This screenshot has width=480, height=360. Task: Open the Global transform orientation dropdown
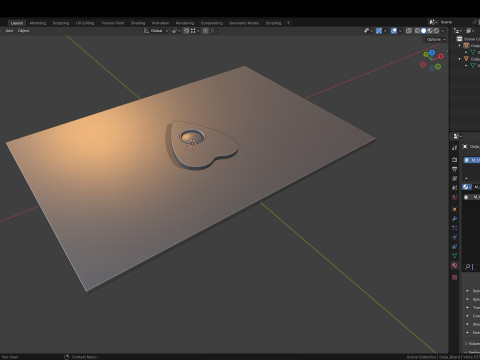pyautogui.click(x=156, y=31)
